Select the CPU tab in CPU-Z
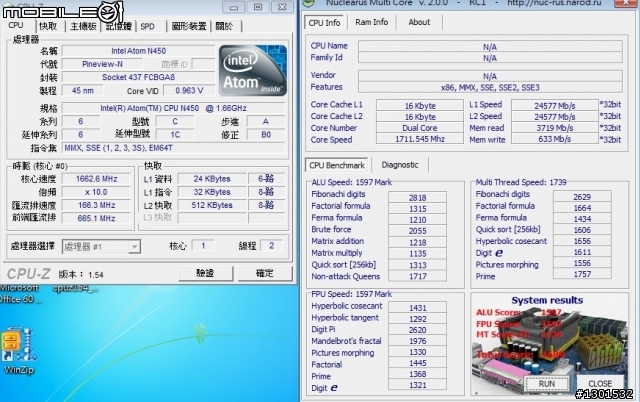The width and height of the screenshot is (640, 402). click(x=16, y=25)
